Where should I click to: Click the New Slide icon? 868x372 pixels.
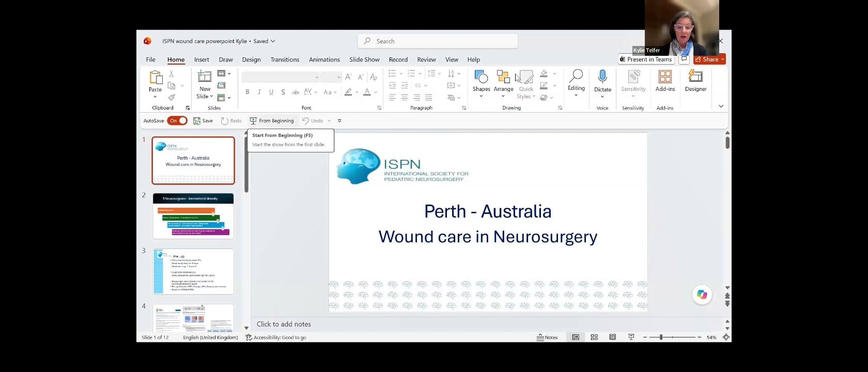pos(205,76)
